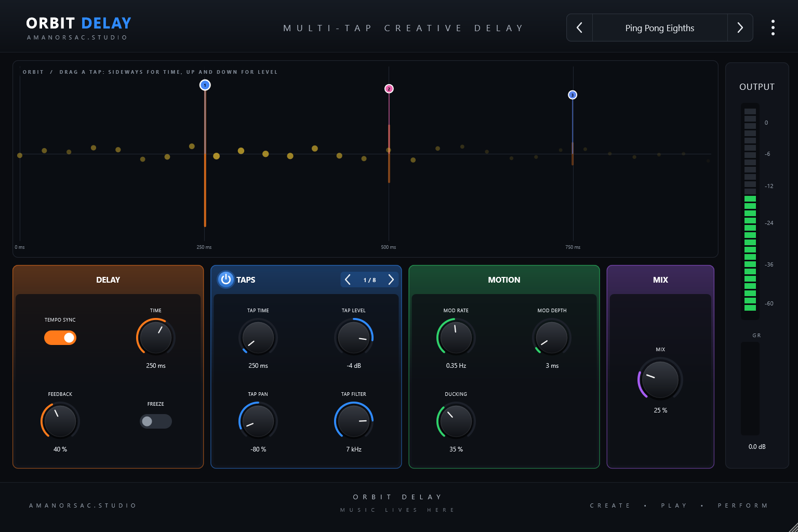Open the Ping Pong Eighths preset name
Screen dimensions: 798x532
660,28
